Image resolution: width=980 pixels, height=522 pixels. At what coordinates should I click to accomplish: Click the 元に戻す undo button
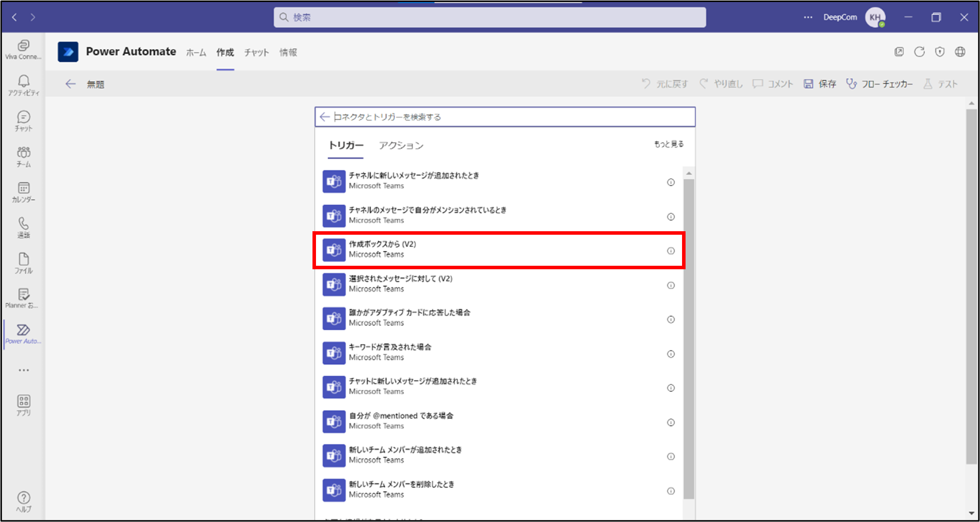pyautogui.click(x=665, y=84)
